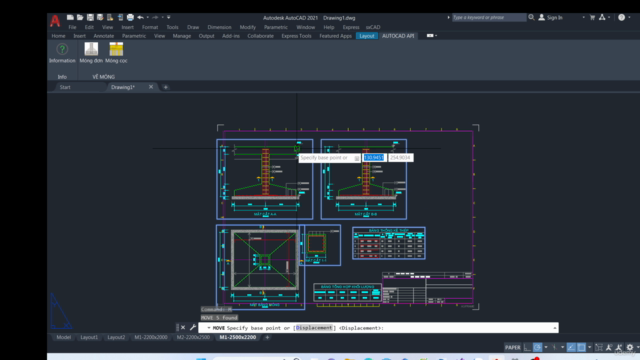Toggle Object snap in status bar
Image resolution: width=640 pixels, height=360 pixels.
click(x=581, y=347)
